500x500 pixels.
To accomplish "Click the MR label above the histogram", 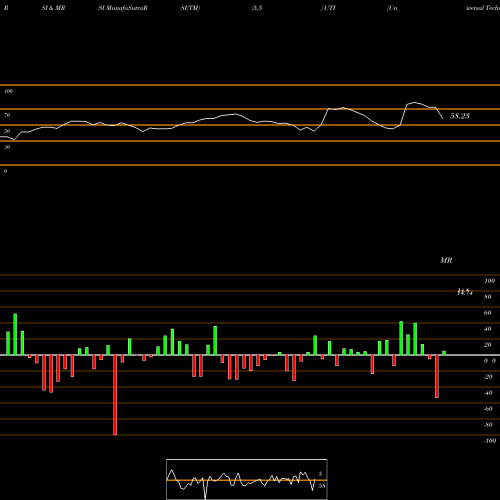I will click(446, 260).
